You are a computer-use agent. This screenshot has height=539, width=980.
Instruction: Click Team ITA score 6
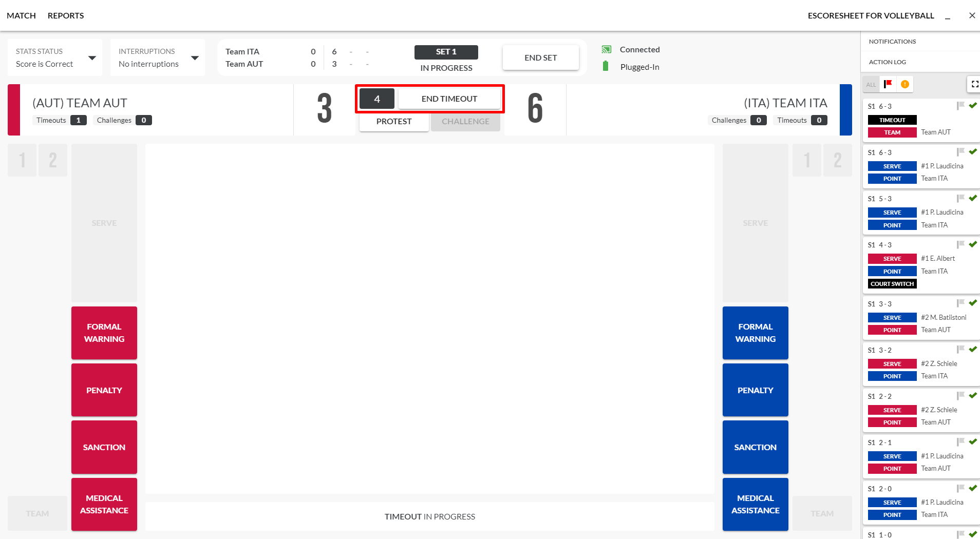tap(535, 109)
